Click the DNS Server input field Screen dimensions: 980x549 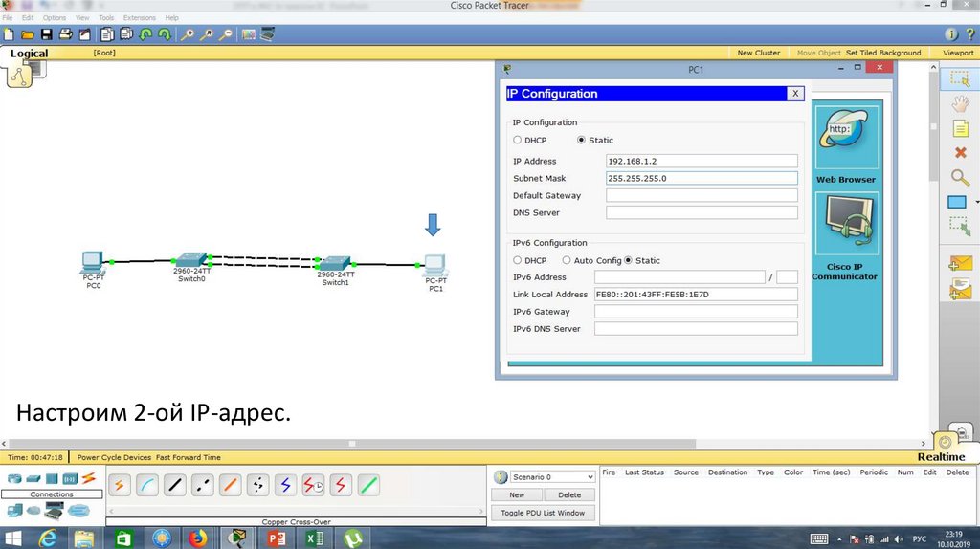pyautogui.click(x=702, y=212)
